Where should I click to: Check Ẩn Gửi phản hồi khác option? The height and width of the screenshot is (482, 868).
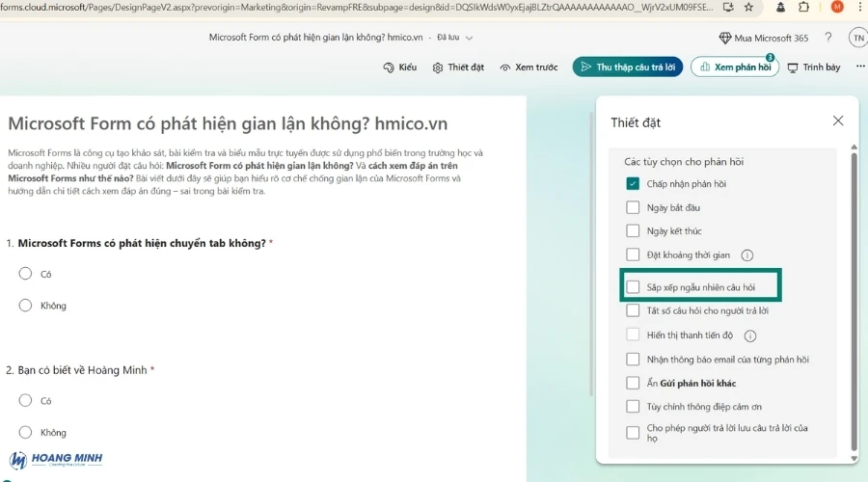[x=633, y=383]
